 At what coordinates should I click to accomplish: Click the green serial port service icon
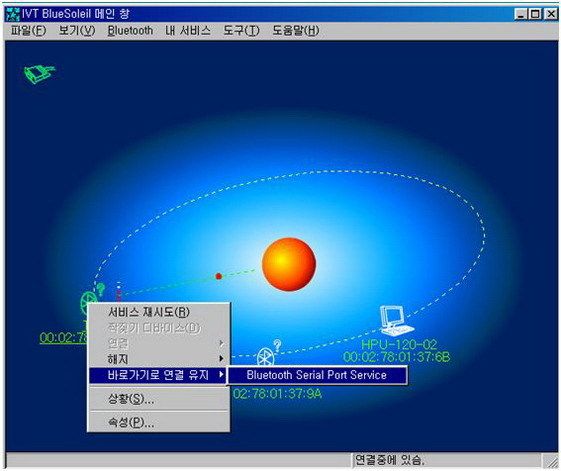pos(39,74)
